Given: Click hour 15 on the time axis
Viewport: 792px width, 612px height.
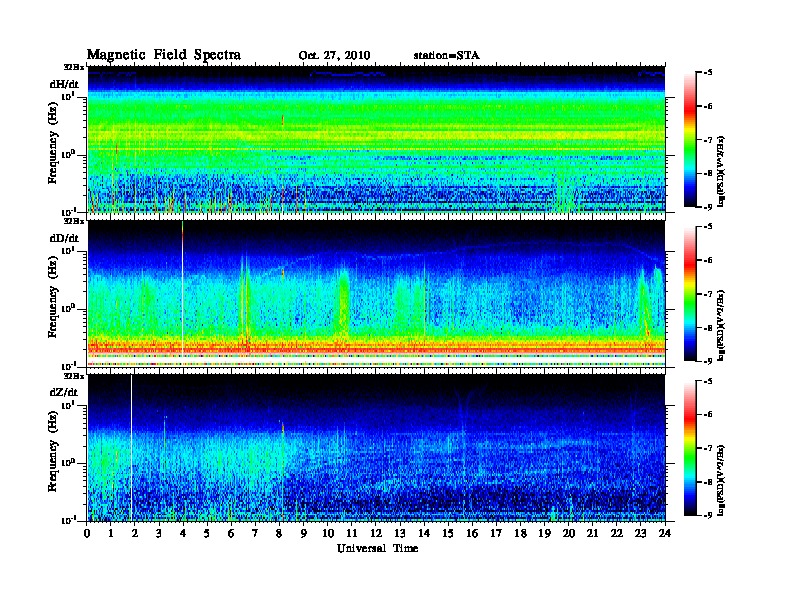Looking at the screenshot, I should [x=448, y=533].
